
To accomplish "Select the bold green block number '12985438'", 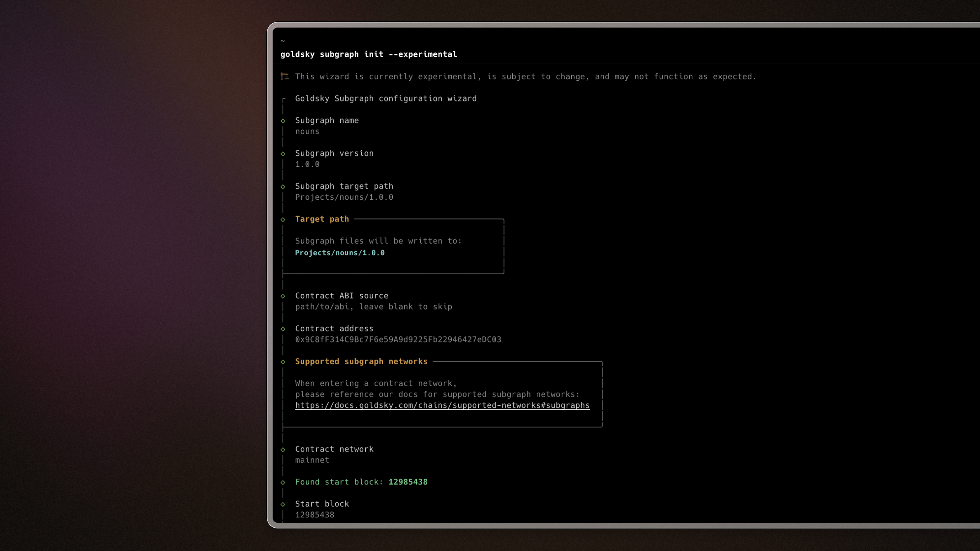I will click(408, 482).
